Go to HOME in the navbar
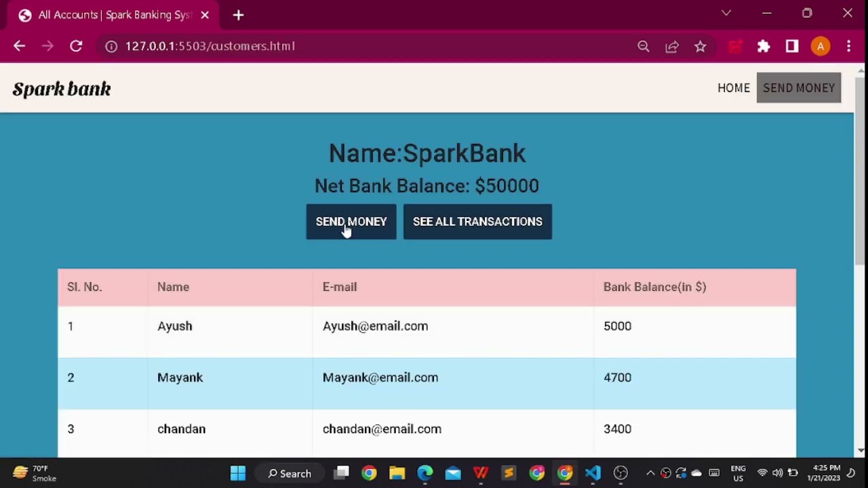 click(734, 88)
